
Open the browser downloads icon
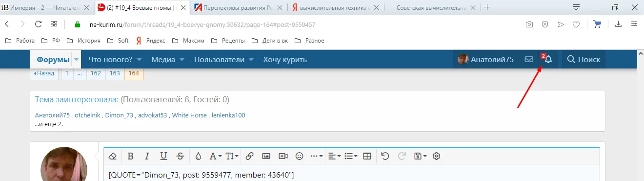tap(618, 24)
